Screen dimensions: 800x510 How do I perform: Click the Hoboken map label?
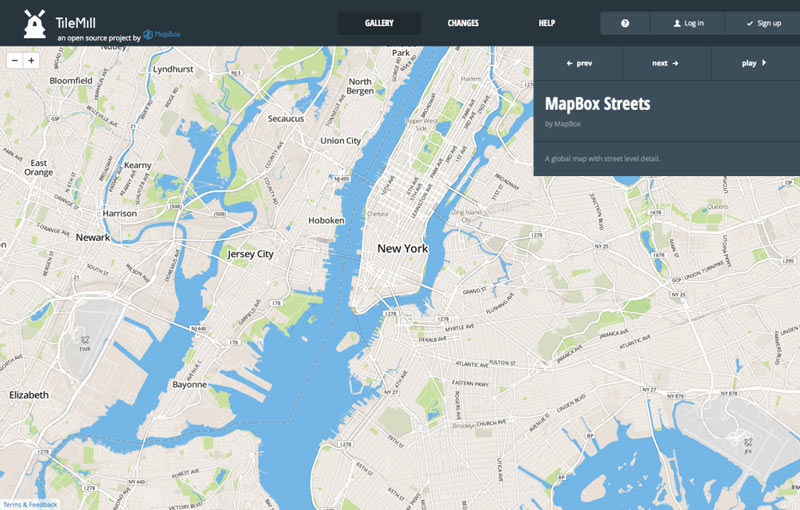pyautogui.click(x=327, y=220)
